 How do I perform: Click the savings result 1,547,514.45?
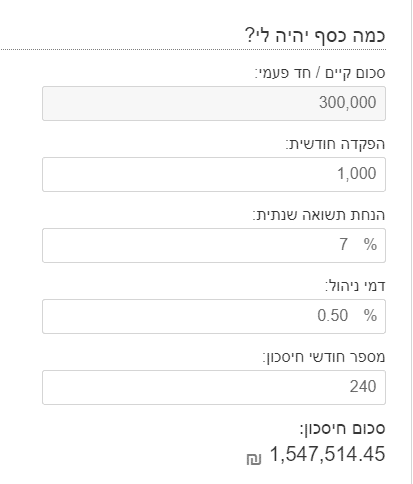tap(327, 454)
